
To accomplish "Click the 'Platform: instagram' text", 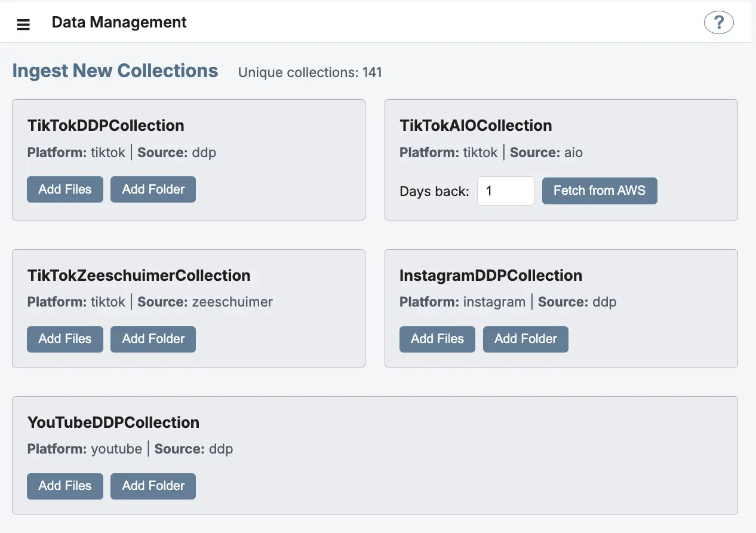I will click(463, 302).
